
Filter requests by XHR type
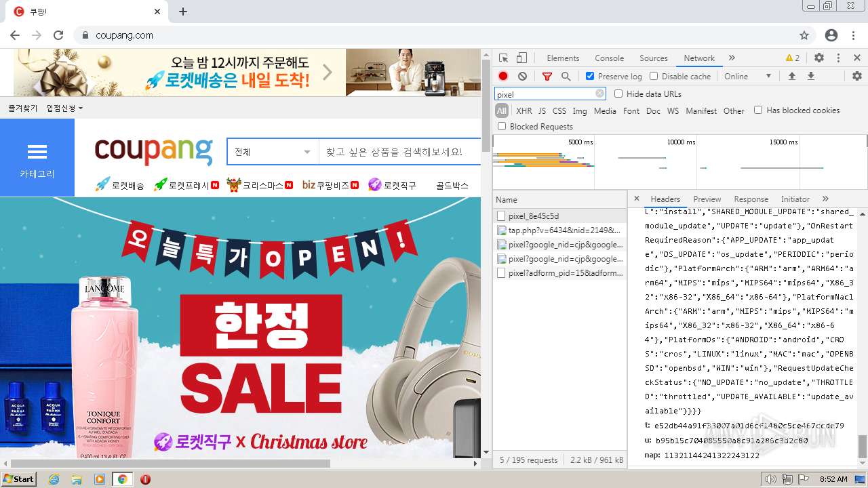point(524,111)
